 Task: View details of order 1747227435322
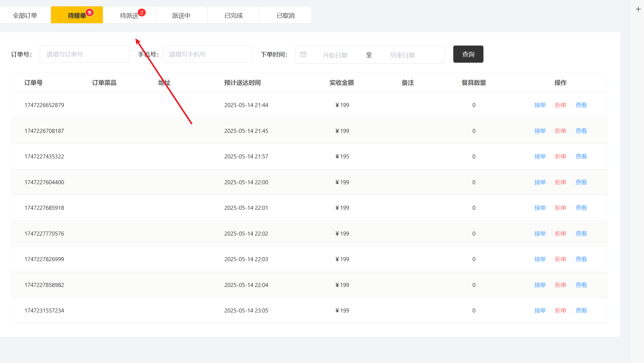[x=581, y=156]
